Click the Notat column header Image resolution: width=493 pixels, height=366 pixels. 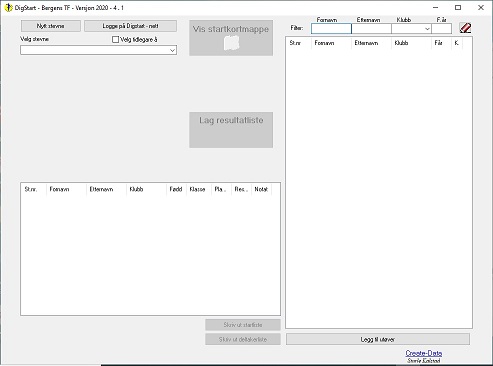click(x=261, y=189)
